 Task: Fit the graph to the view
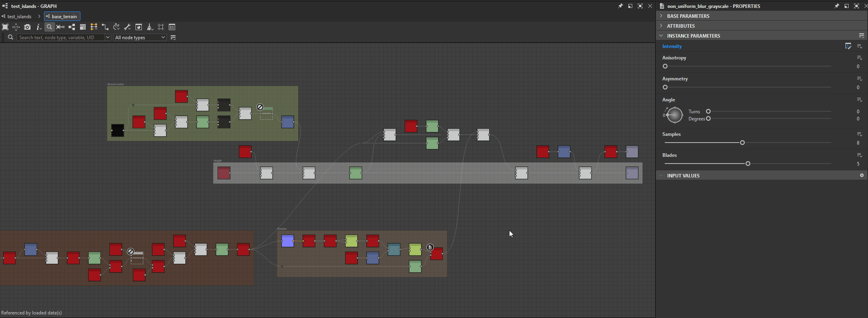coord(5,27)
